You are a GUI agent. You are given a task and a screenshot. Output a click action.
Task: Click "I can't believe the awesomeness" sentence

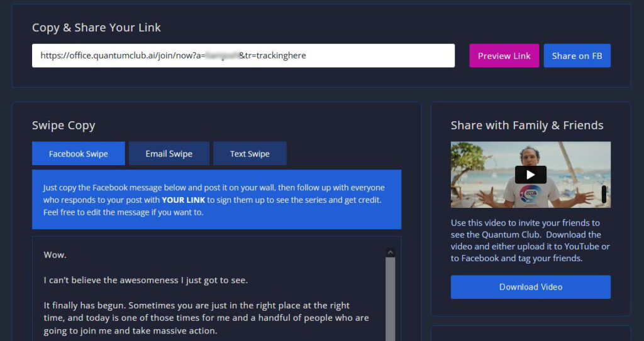(x=146, y=280)
